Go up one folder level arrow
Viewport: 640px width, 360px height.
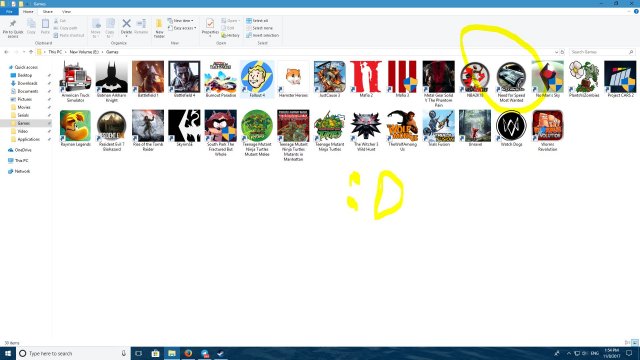click(31, 52)
